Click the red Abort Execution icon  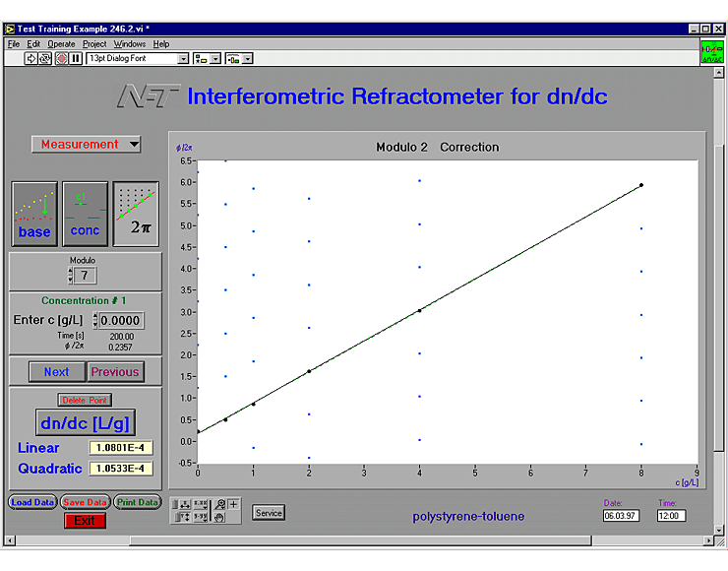(x=61, y=58)
